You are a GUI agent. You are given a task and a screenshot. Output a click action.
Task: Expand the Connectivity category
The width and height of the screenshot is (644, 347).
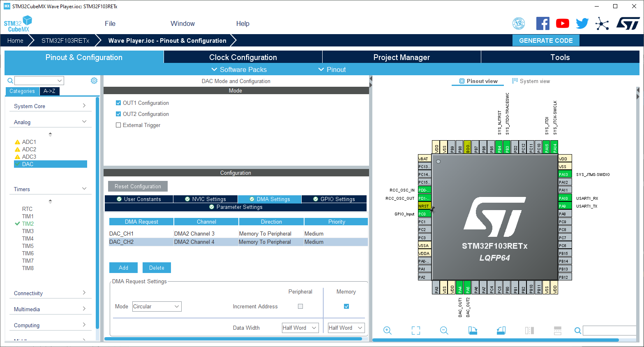[x=50, y=293]
